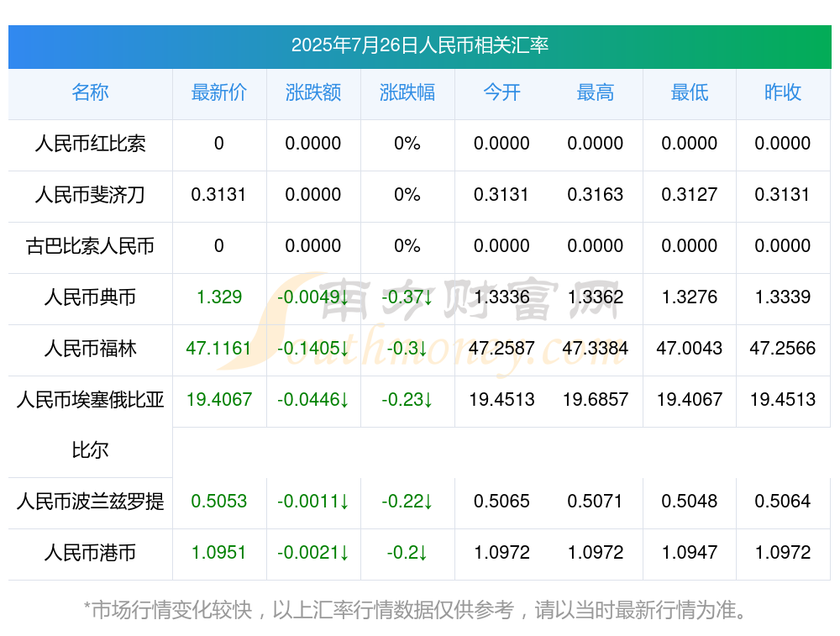Select the 名称 column header
Viewport: 840px width, 636px height.
90,92
